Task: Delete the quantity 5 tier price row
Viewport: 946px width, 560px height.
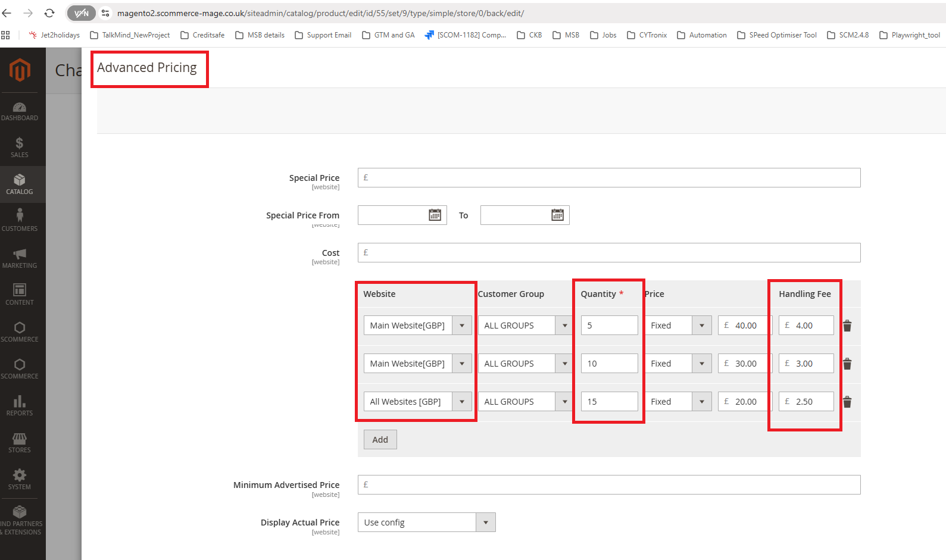Action: coord(847,326)
